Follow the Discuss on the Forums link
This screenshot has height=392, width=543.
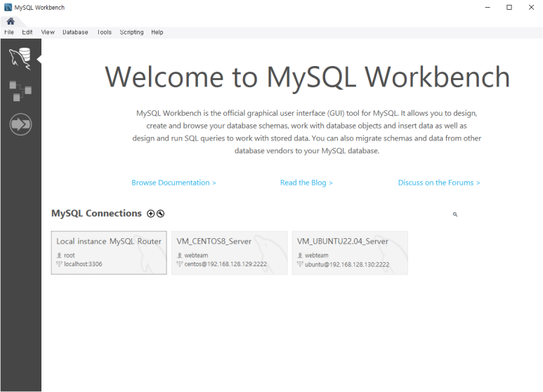(x=439, y=183)
